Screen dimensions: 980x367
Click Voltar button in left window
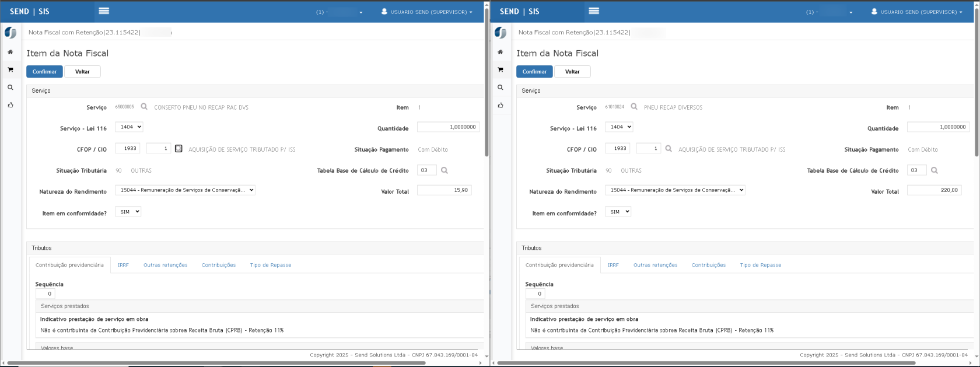[x=82, y=71]
